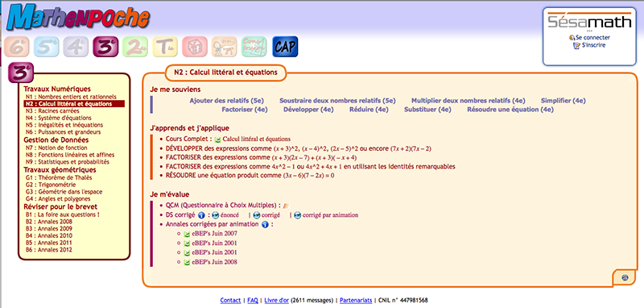This screenshot has width=644, height=308.
Task: Click S'inscrire to register
Action: pos(593,45)
